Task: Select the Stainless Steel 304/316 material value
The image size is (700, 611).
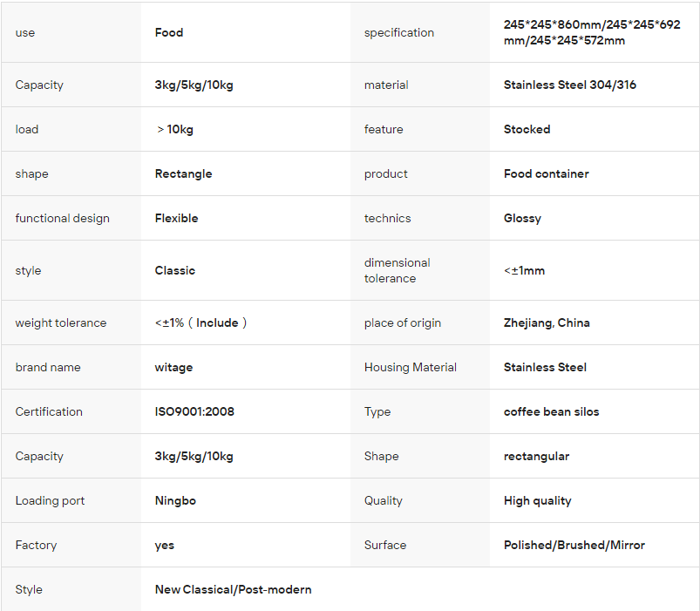Action: point(569,85)
